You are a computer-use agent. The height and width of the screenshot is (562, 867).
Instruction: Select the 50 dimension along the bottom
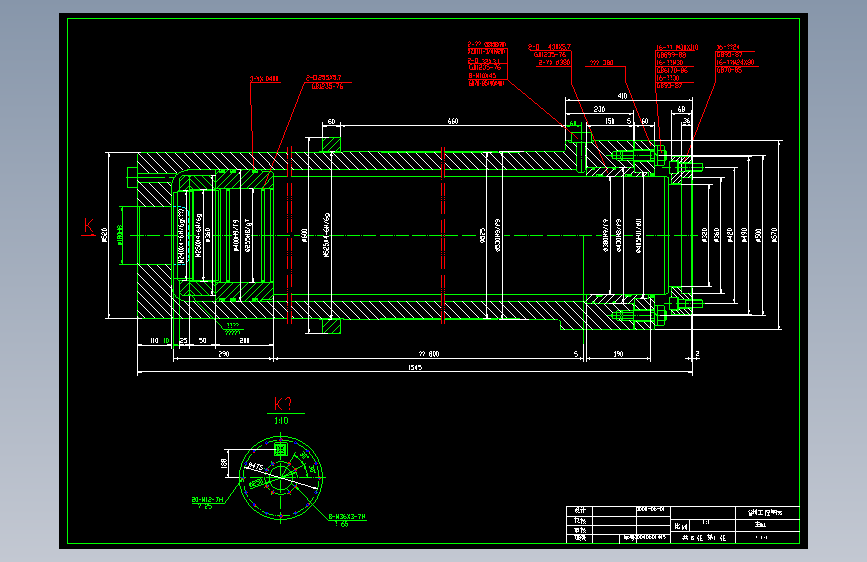pyautogui.click(x=202, y=341)
